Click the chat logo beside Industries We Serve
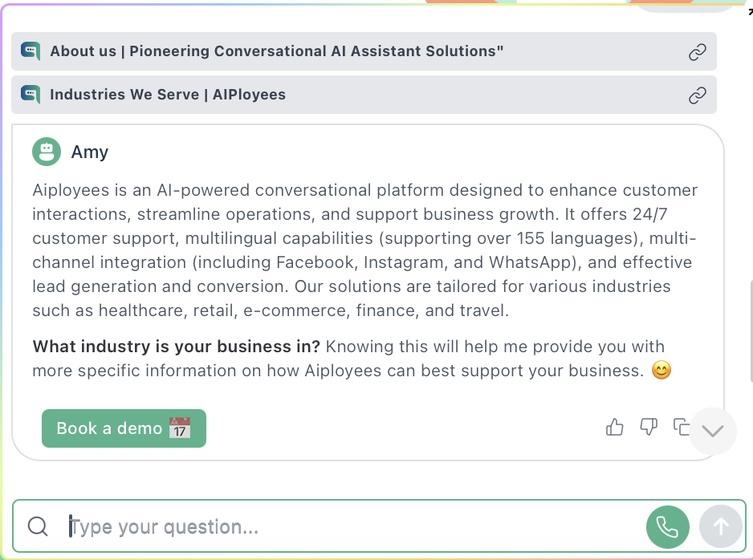 (31, 95)
